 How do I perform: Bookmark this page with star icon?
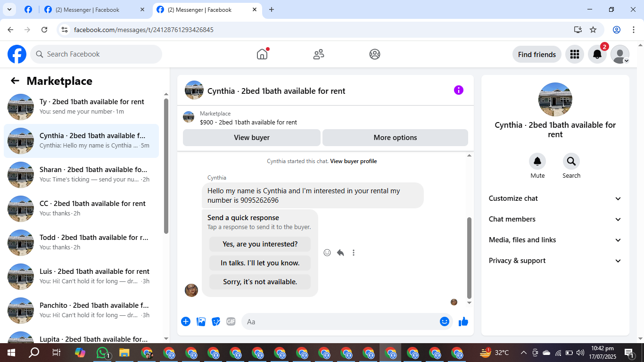(593, 30)
